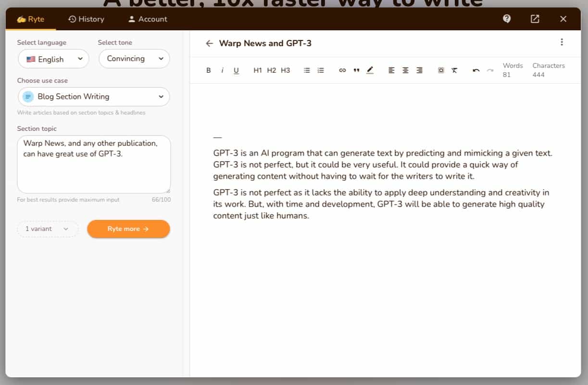
Task: Open the Account tab
Action: [148, 19]
